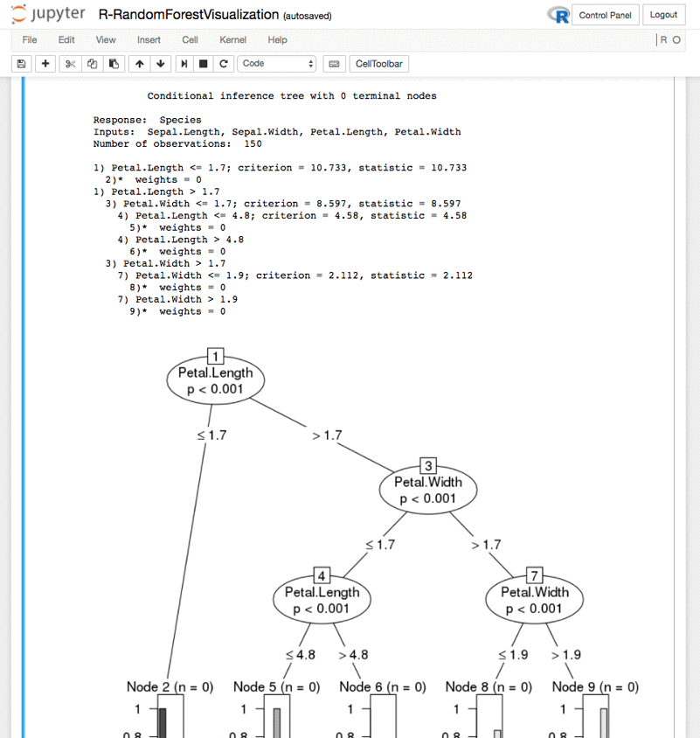Screen dimensions: 700x738
Task: Run the cell and select below
Action: pyautogui.click(x=184, y=63)
